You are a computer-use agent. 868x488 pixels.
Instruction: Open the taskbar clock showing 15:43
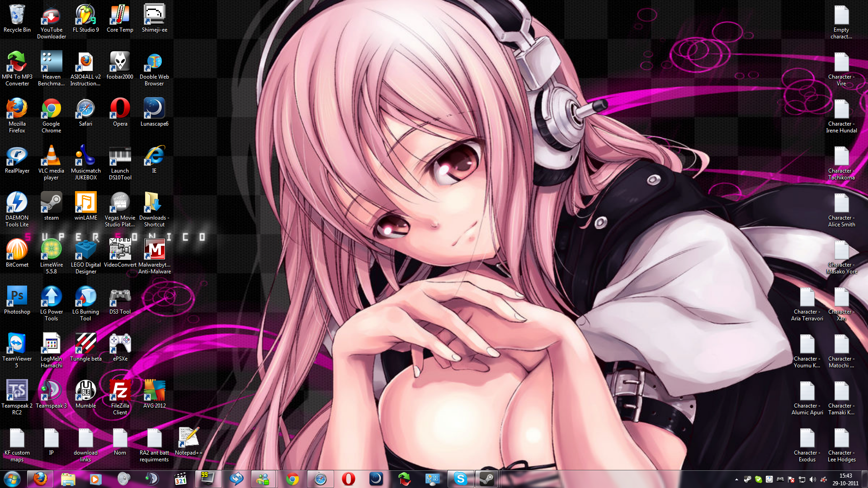coord(845,479)
